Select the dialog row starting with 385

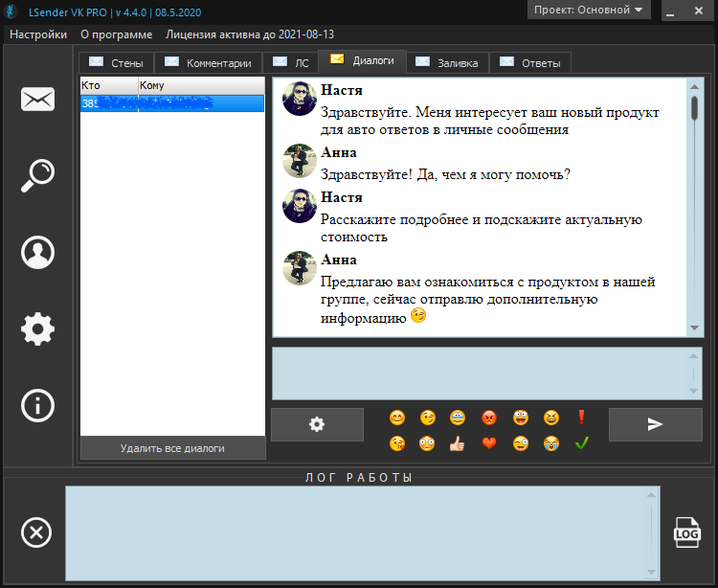point(172,103)
